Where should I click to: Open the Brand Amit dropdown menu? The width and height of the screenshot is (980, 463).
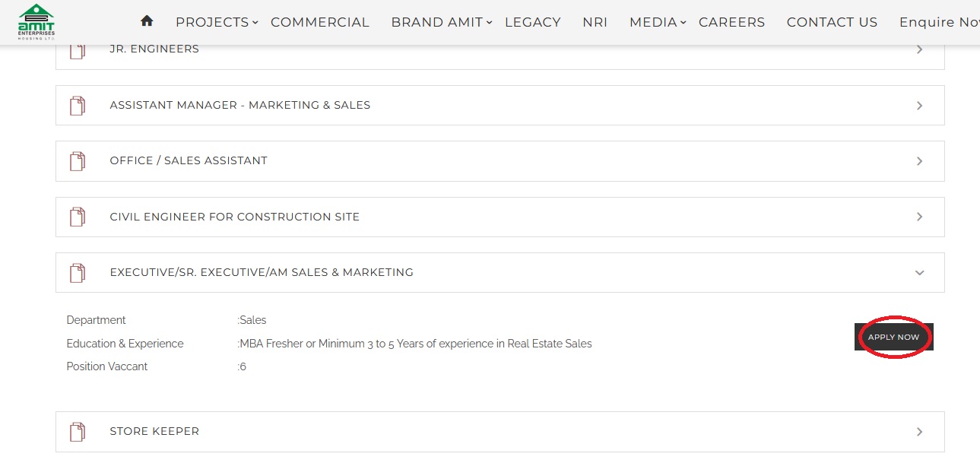point(441,22)
